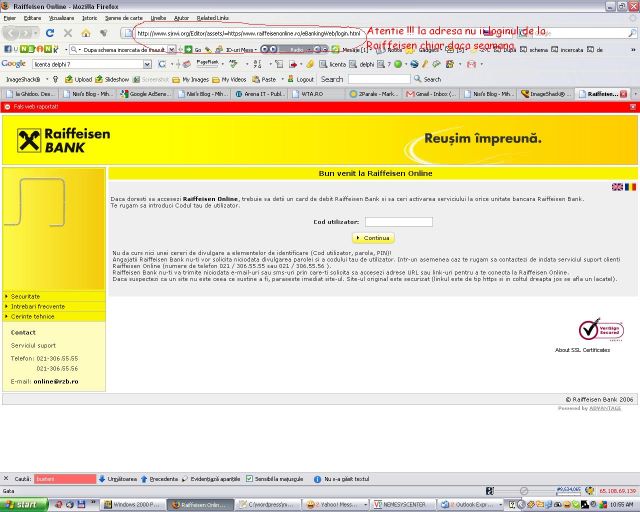The image size is (640, 512).
Task: Click the Cod utilizator input field
Action: click(399, 222)
